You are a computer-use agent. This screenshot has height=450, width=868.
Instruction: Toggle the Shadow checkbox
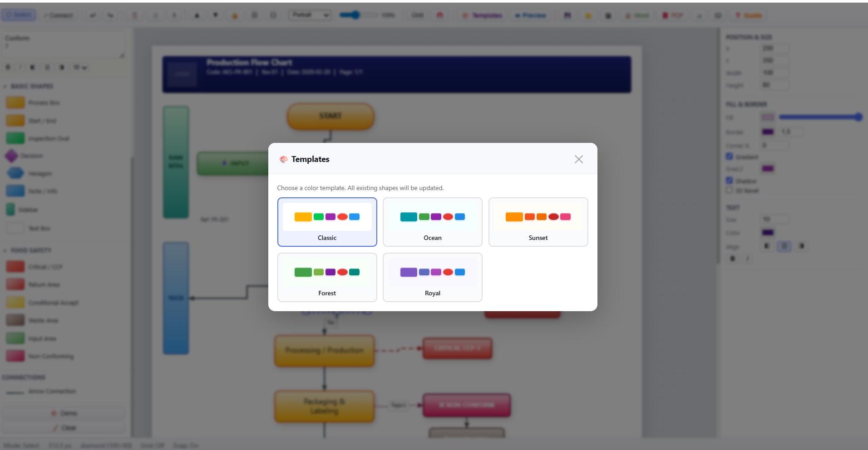[730, 181]
